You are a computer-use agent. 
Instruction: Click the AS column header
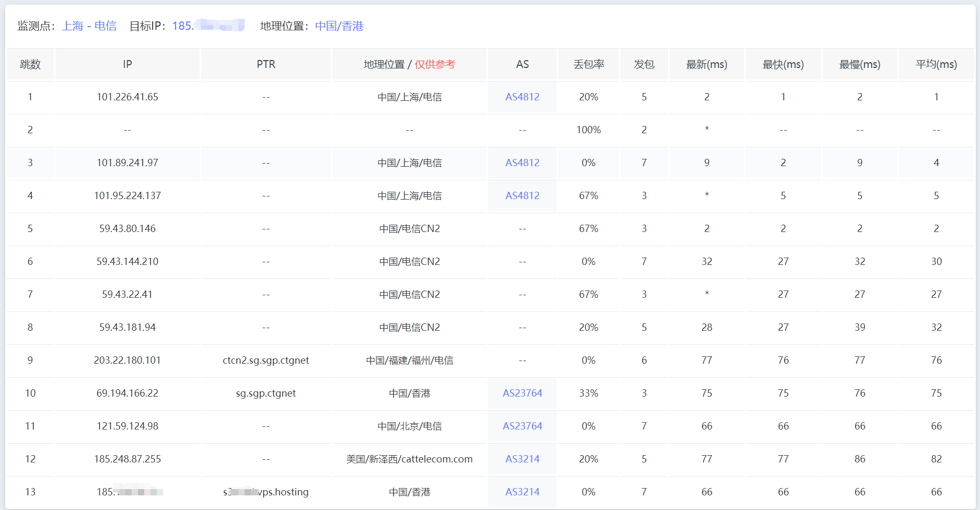click(522, 64)
